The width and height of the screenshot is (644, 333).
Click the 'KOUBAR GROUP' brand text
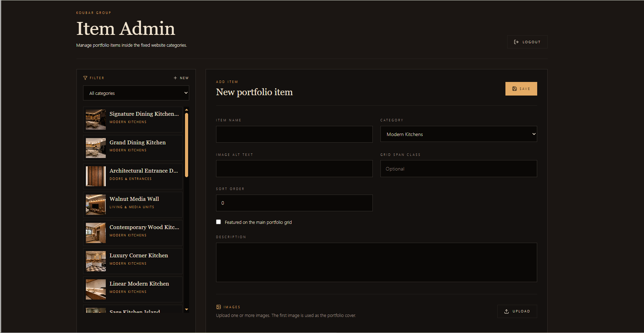pyautogui.click(x=94, y=13)
